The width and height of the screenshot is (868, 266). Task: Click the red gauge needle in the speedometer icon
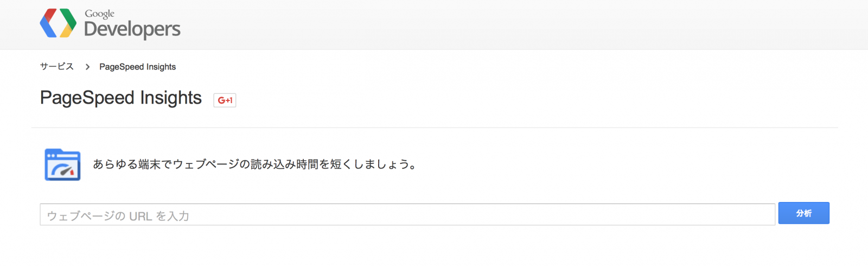pyautogui.click(x=68, y=171)
